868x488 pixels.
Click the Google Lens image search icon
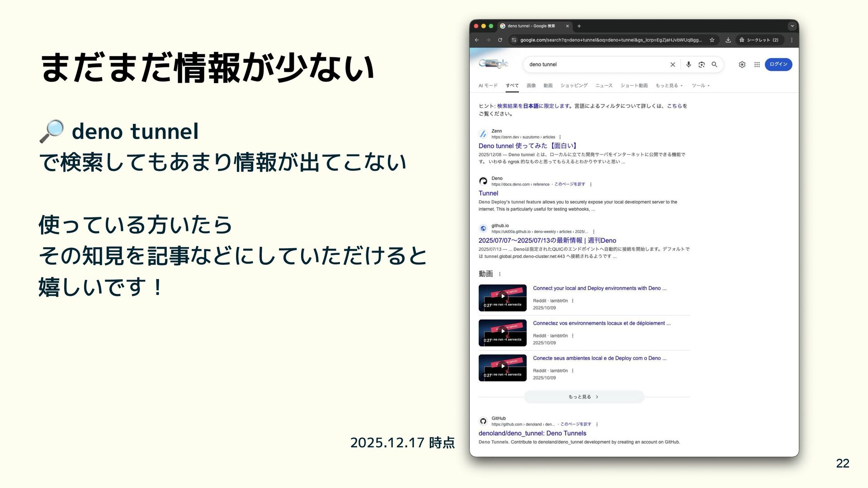point(701,65)
